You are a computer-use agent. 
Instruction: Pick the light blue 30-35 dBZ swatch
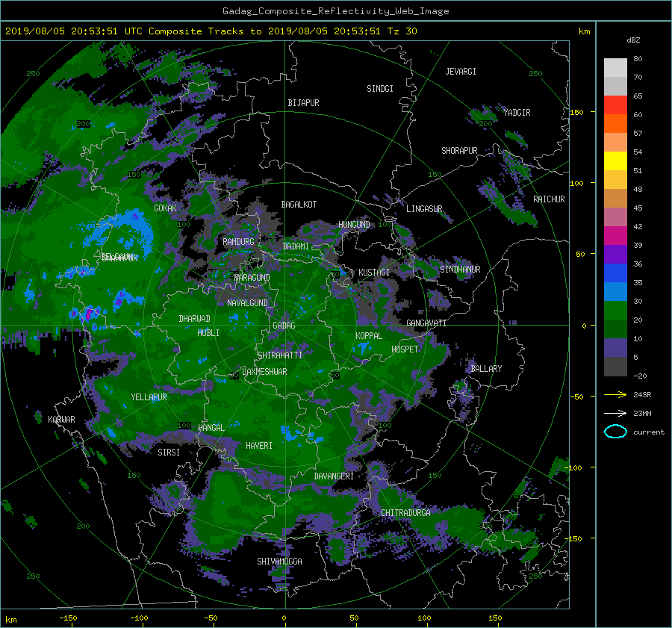pyautogui.click(x=615, y=292)
